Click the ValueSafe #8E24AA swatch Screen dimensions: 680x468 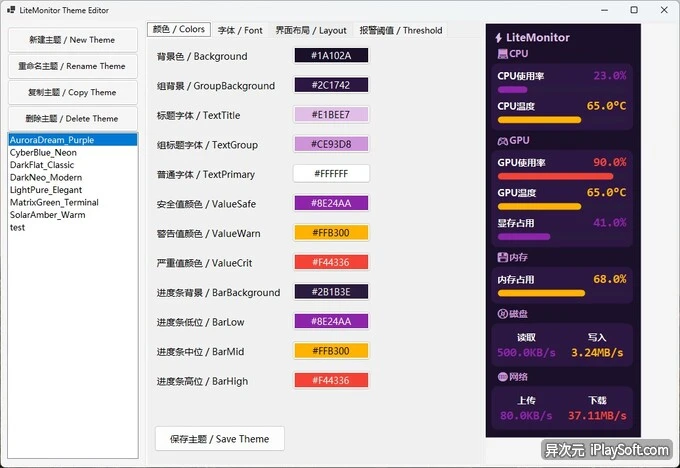[331, 203]
